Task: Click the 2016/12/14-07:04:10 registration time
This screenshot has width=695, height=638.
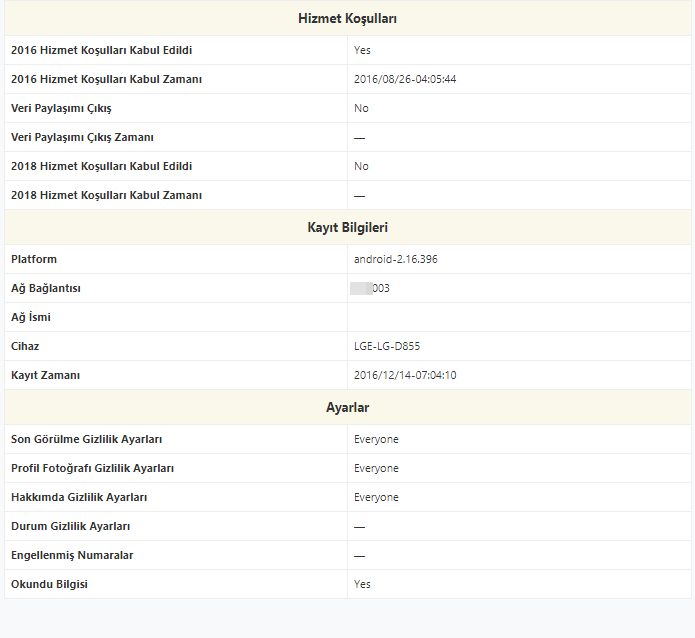Action: point(405,375)
